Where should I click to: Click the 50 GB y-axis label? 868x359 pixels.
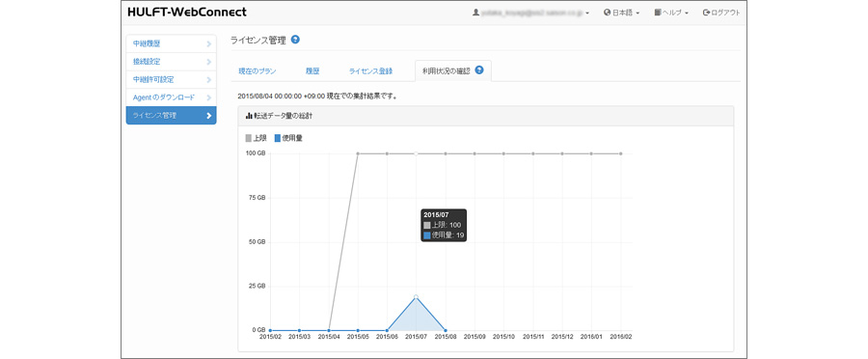pyautogui.click(x=257, y=242)
